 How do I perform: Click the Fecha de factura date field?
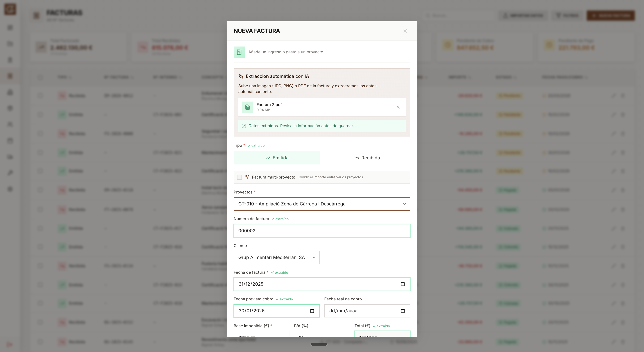tap(322, 284)
